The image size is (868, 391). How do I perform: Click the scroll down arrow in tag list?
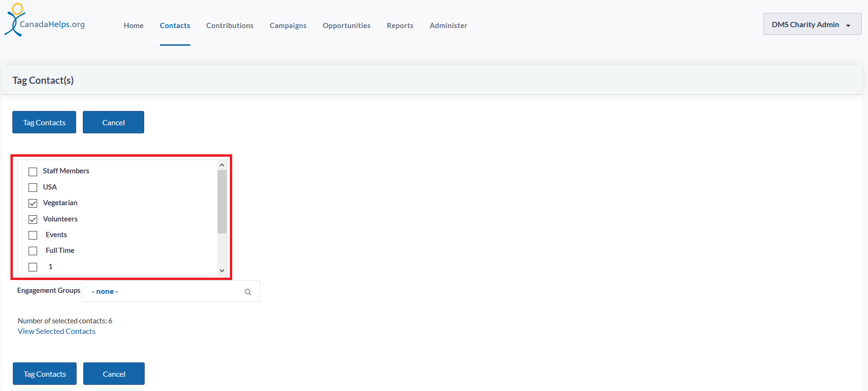[222, 271]
